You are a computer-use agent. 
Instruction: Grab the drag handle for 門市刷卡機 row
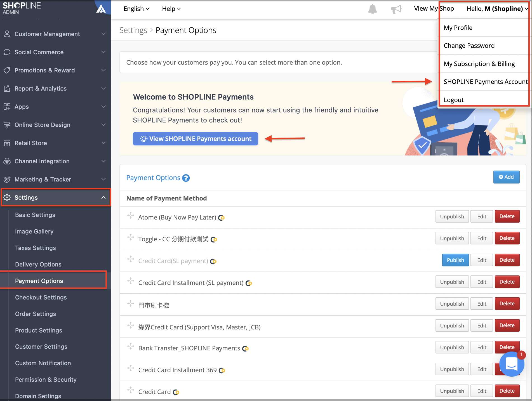pos(131,303)
